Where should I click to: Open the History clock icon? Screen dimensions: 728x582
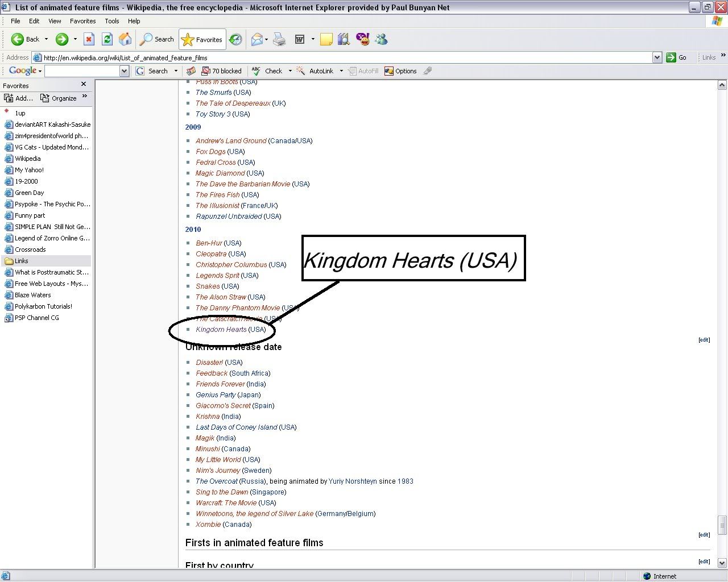click(x=235, y=39)
